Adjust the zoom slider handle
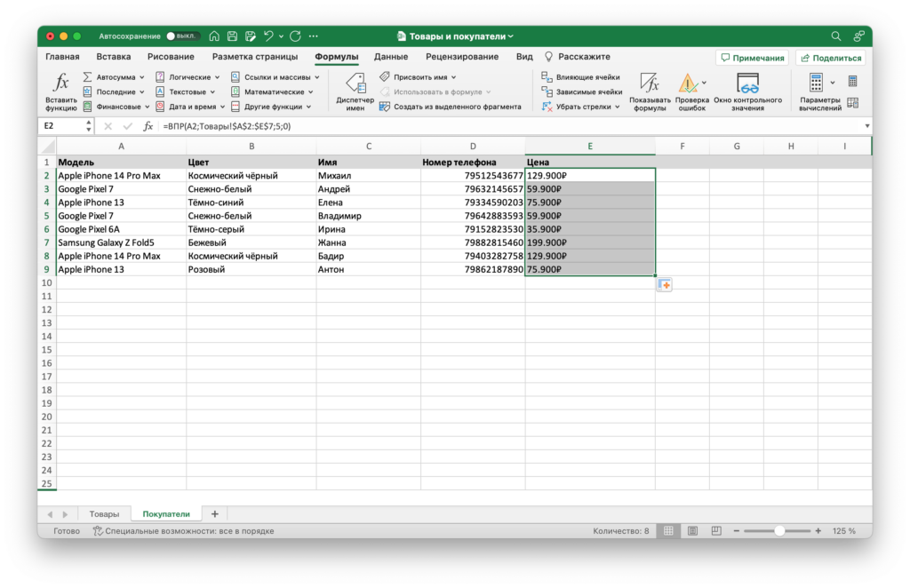Image resolution: width=910 pixels, height=588 pixels. [x=779, y=530]
